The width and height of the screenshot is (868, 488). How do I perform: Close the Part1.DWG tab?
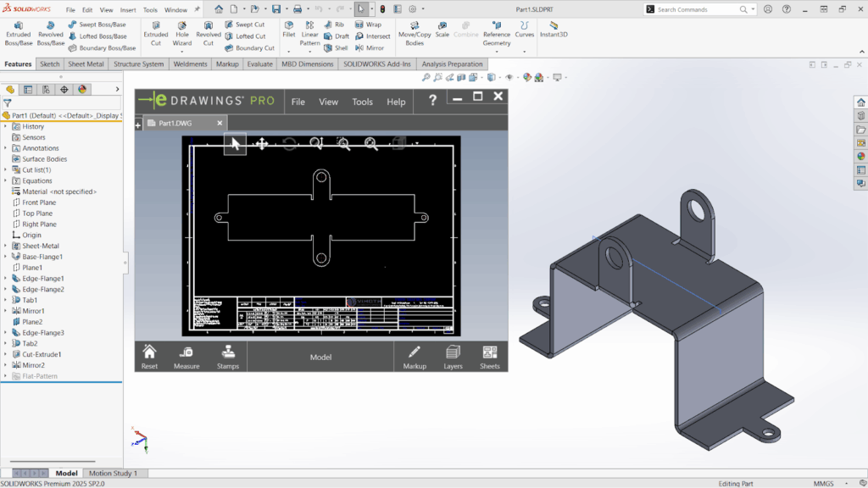[220, 123]
